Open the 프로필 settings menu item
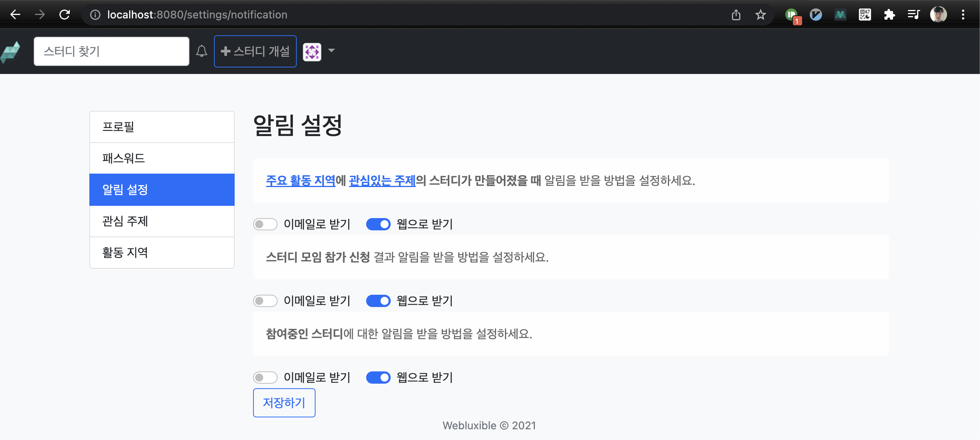 162,127
